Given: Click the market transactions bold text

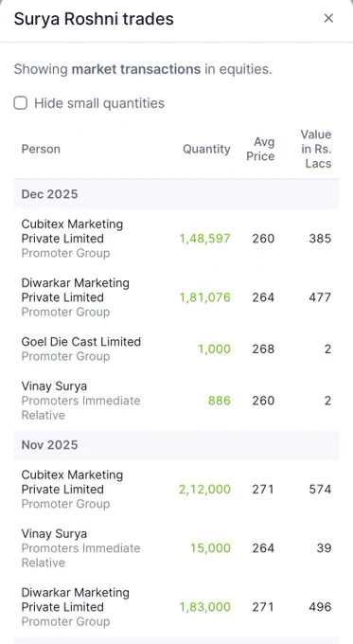Looking at the screenshot, I should tap(136, 69).
